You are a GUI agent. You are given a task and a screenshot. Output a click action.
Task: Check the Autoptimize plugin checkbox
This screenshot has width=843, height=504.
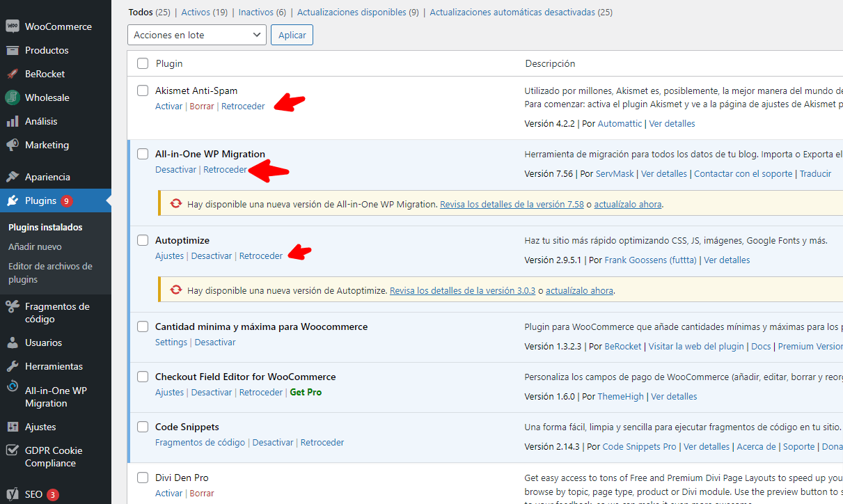143,240
